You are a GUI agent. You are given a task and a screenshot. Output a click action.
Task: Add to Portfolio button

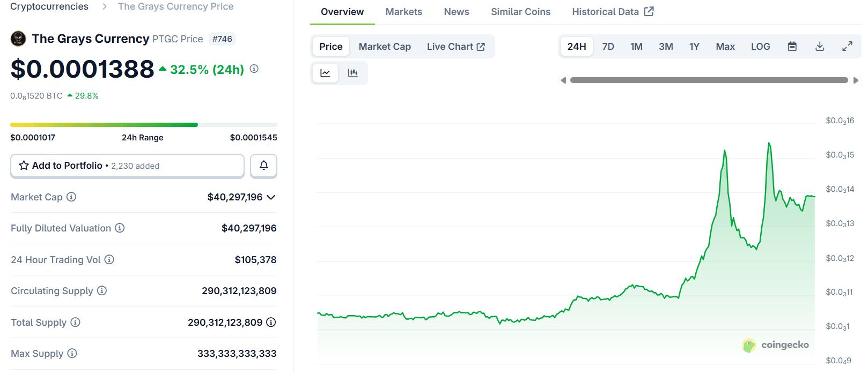[x=127, y=166]
